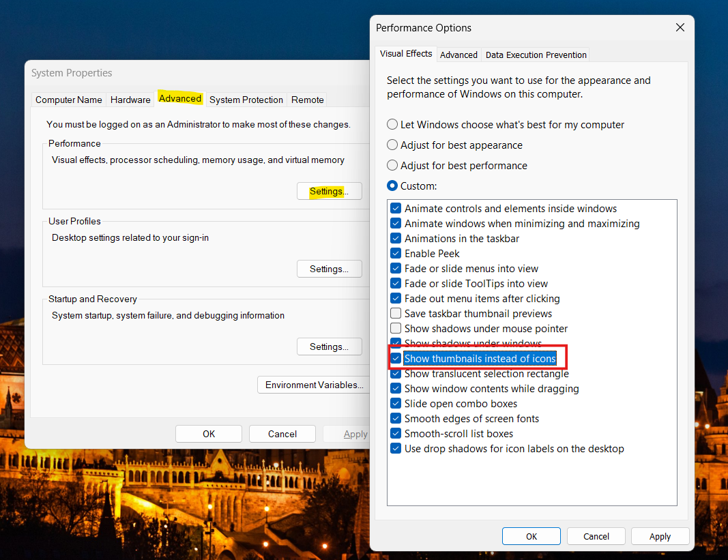Confirm Performance Options with OK
This screenshot has height=560, width=728.
531,536
